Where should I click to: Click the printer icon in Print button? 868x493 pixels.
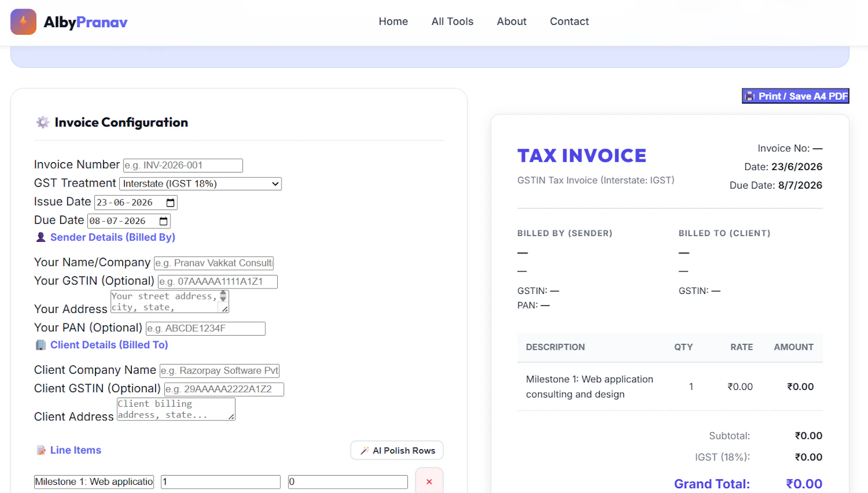750,96
